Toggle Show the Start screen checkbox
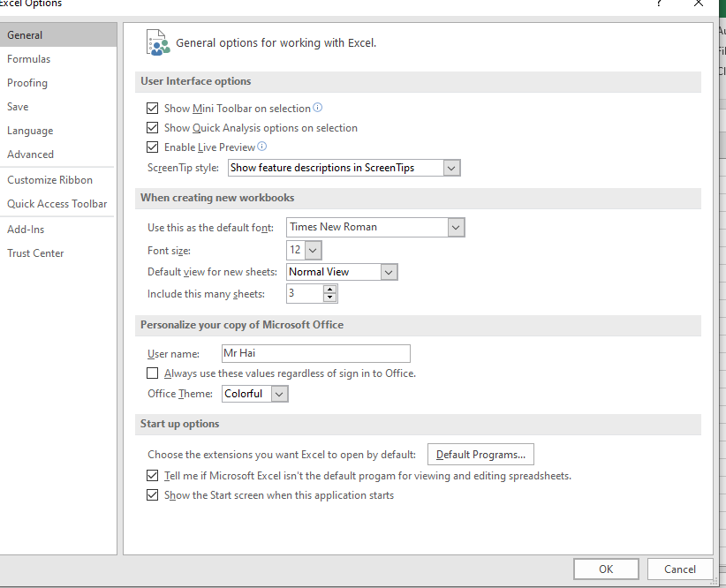The height and width of the screenshot is (588, 726). (154, 495)
